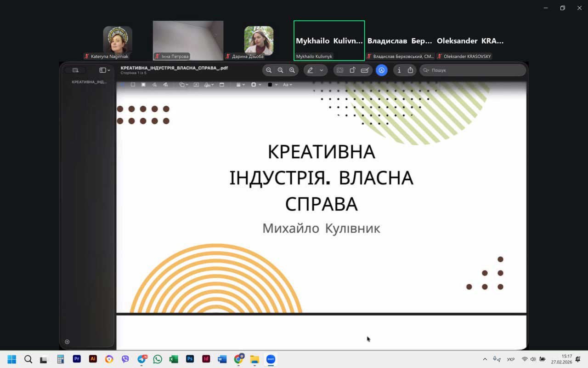Show hidden system tray icons
The image size is (588, 368).
(x=485, y=359)
